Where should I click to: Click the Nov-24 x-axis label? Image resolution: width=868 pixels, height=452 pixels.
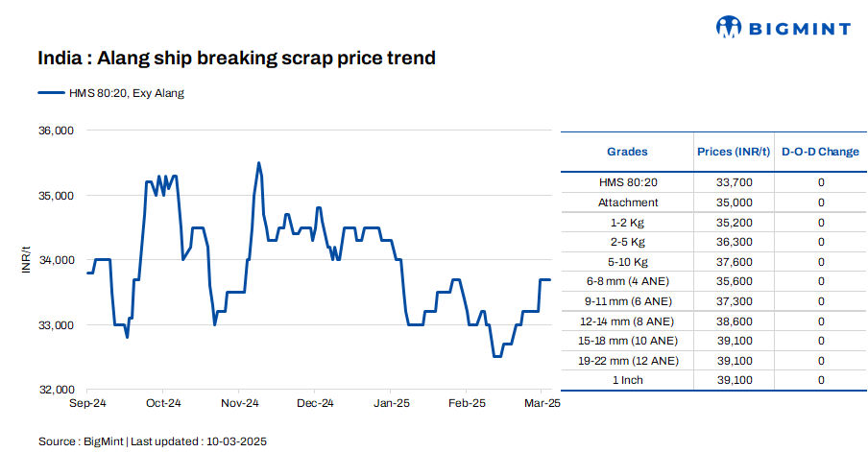pos(240,404)
